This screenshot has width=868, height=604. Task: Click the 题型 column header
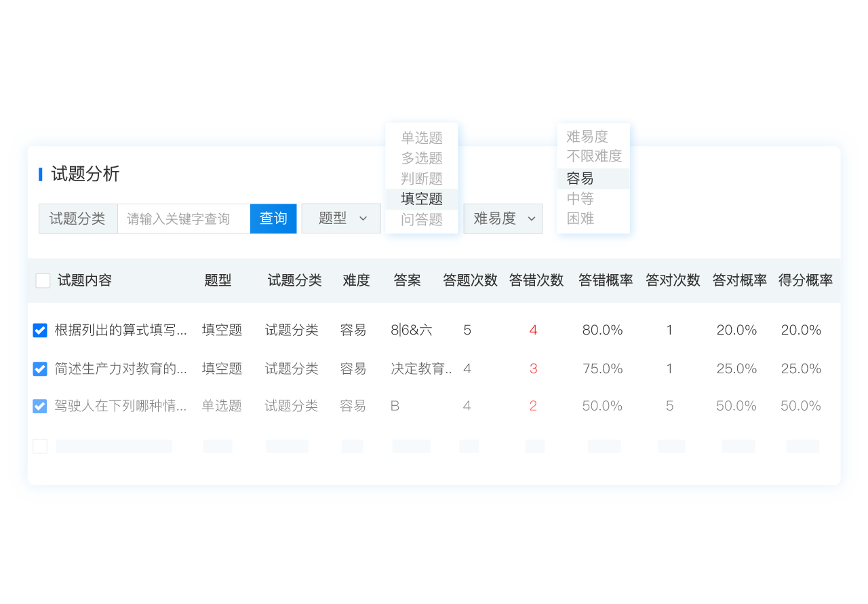[x=218, y=280]
